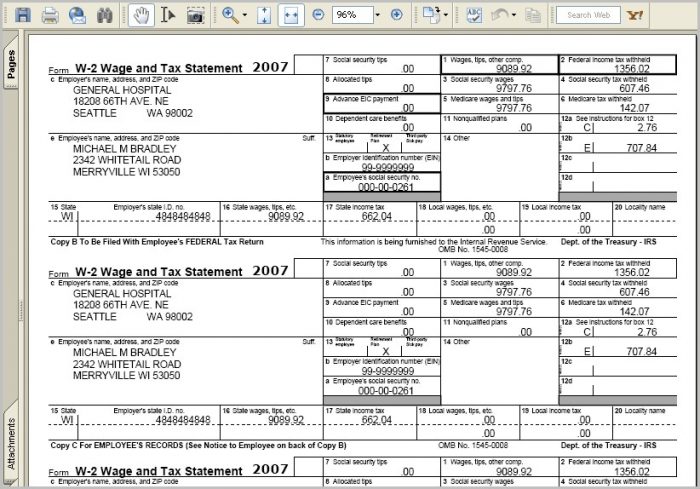Image resolution: width=700 pixels, height=489 pixels.
Task: Click the Yahoo search icon
Action: pyautogui.click(x=634, y=15)
